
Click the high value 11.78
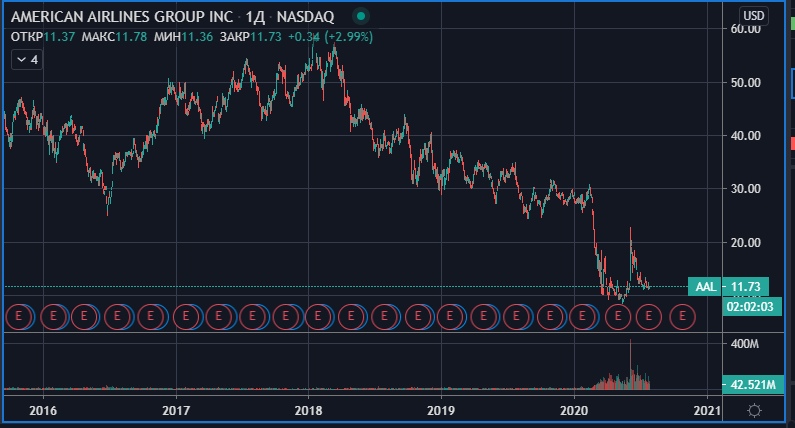click(x=131, y=37)
